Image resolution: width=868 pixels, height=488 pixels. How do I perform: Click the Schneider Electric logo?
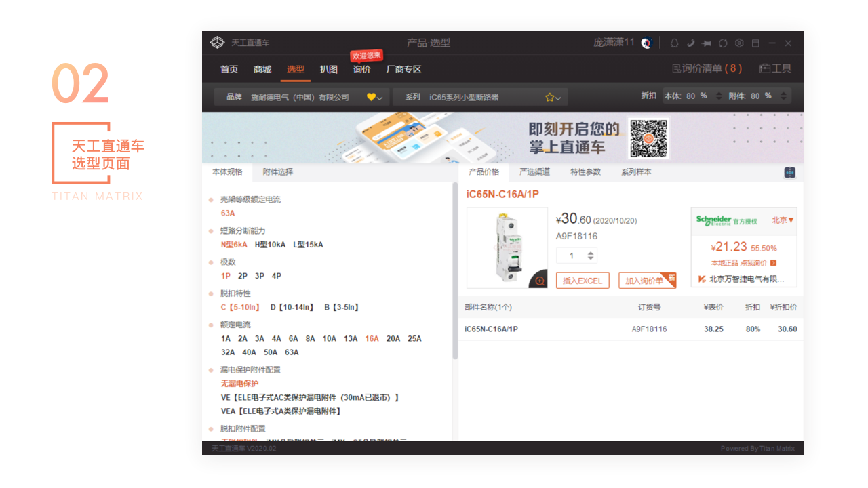click(x=714, y=220)
